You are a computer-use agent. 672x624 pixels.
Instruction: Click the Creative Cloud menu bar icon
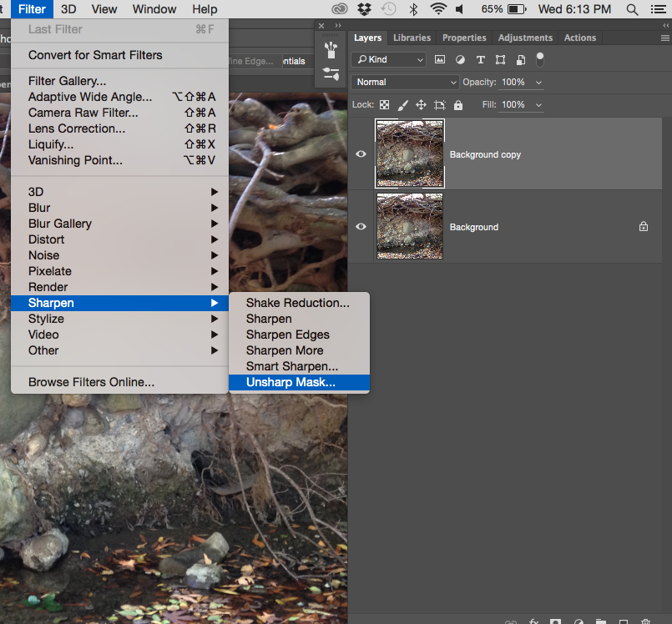pos(340,9)
